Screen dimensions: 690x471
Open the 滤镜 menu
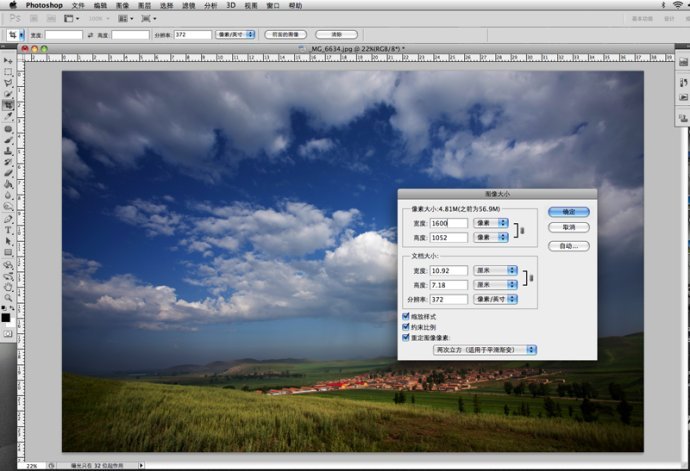point(186,5)
